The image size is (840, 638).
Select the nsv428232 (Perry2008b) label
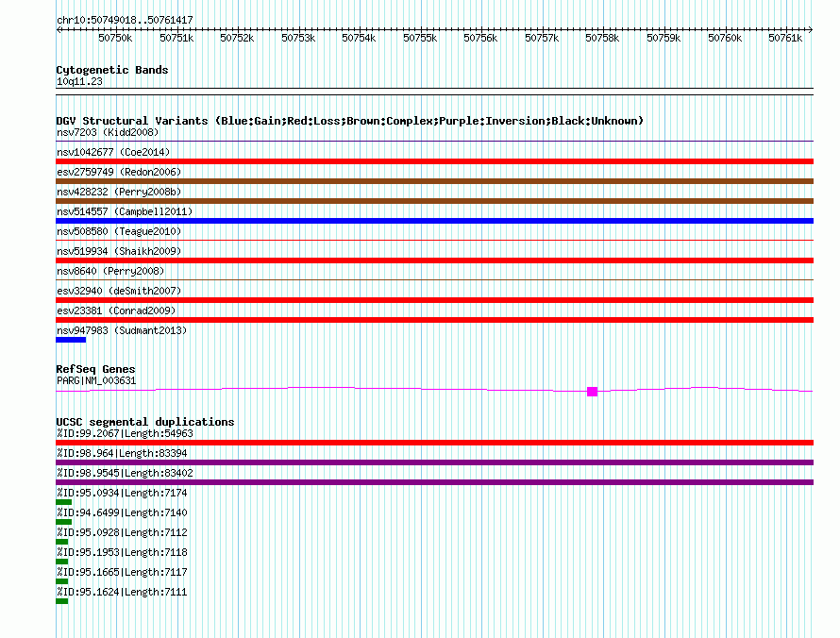pyautogui.click(x=119, y=192)
